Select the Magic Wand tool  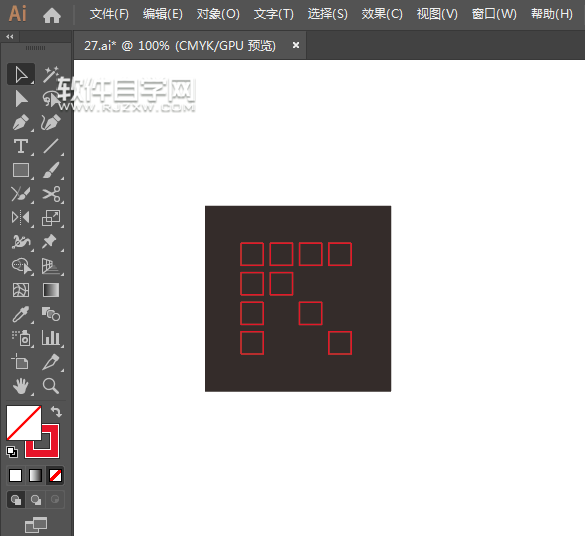(x=51, y=74)
